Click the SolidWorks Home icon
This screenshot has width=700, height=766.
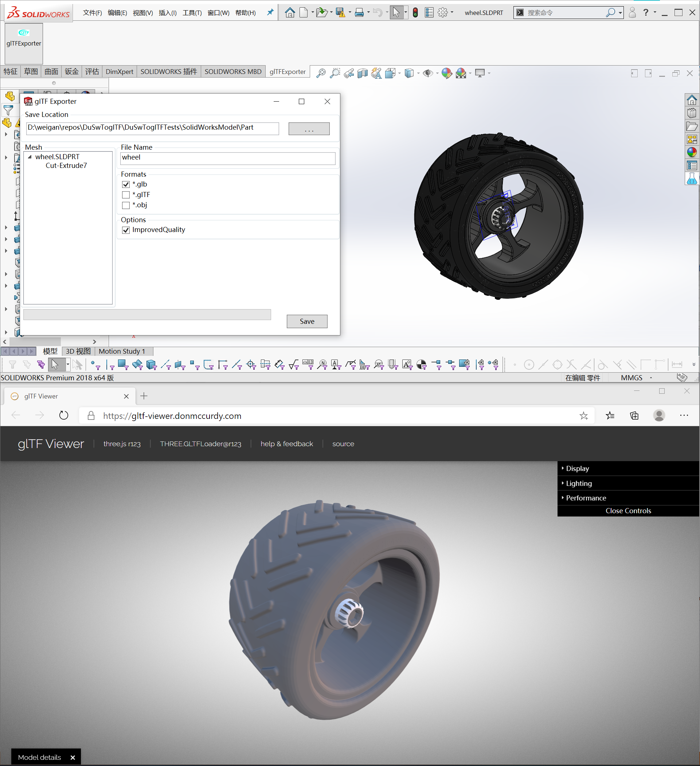[290, 12]
